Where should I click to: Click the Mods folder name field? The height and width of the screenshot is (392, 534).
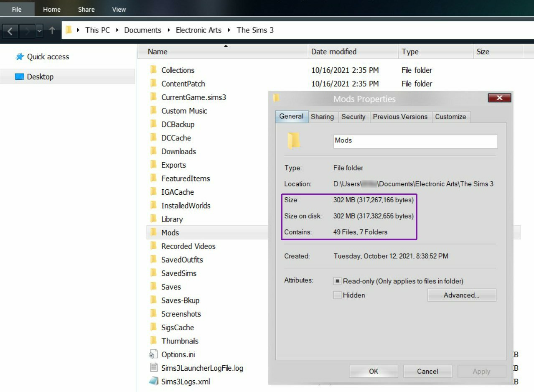click(x=415, y=141)
